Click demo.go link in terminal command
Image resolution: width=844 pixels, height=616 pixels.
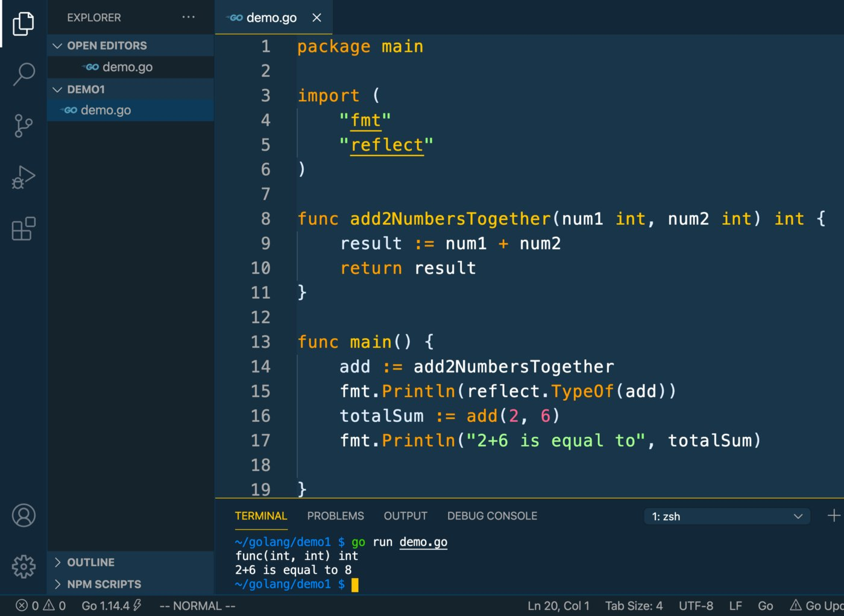[423, 542]
